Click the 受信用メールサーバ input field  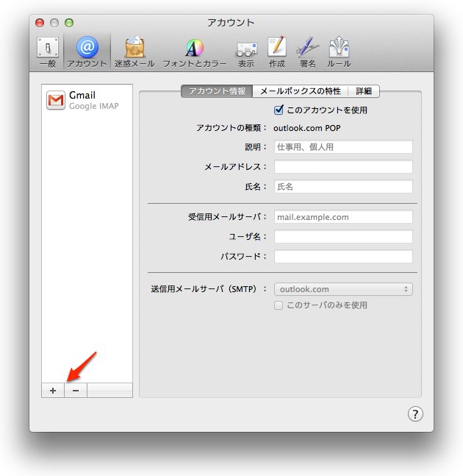[343, 217]
